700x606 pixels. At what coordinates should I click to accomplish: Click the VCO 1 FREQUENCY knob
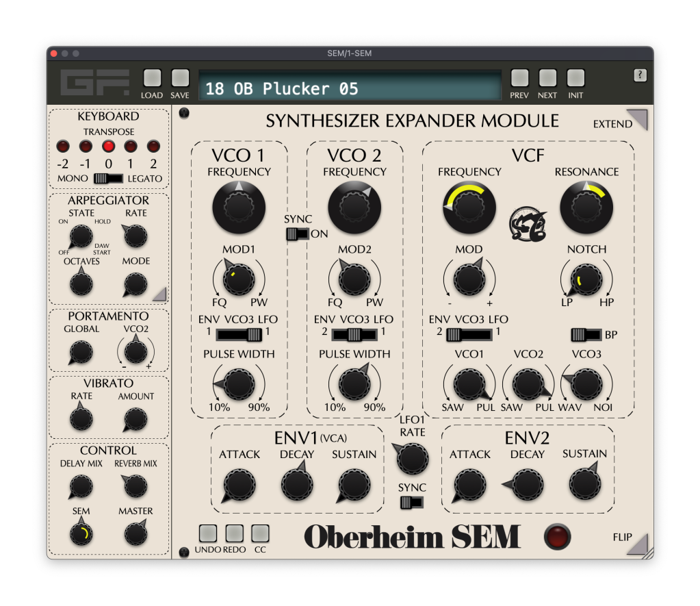tap(239, 207)
